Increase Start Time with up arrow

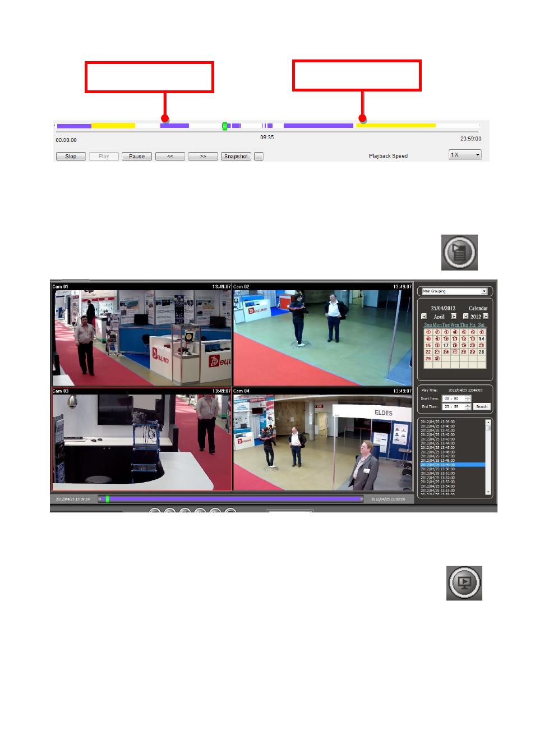tap(468, 397)
